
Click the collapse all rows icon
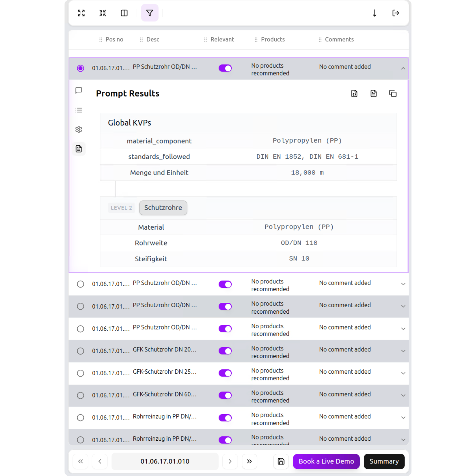tap(103, 13)
